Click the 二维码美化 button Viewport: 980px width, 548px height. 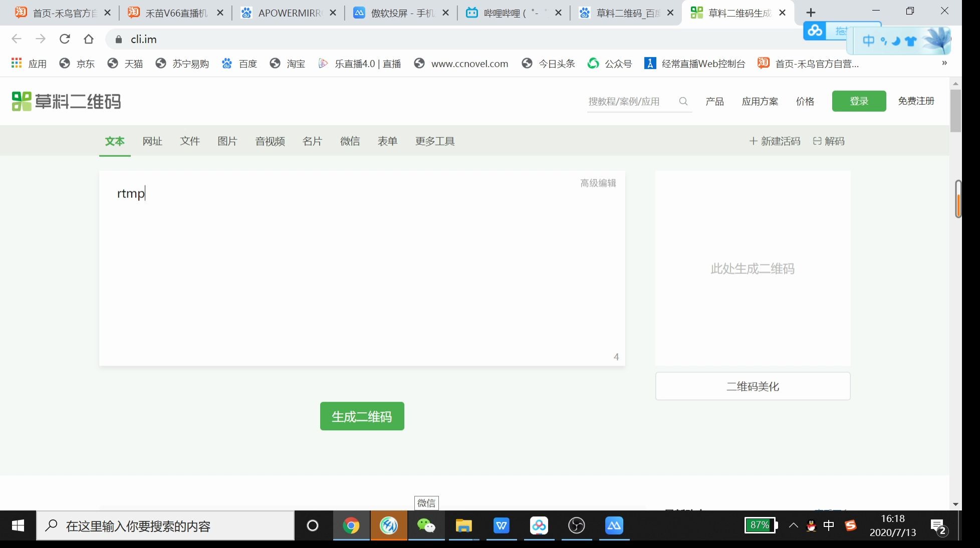[753, 386]
